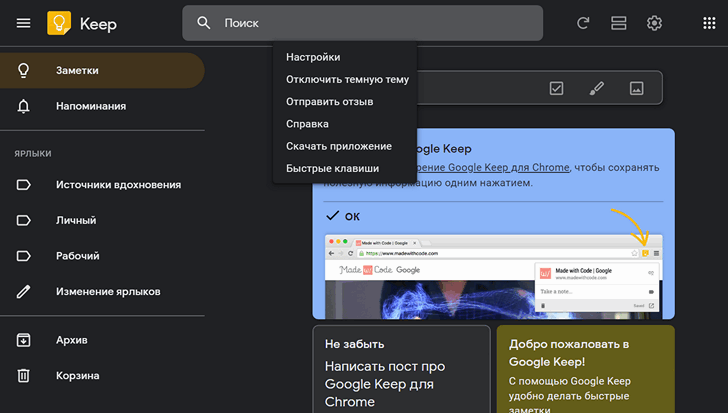Open Корзина in the sidebar
The width and height of the screenshot is (728, 413).
point(102,375)
